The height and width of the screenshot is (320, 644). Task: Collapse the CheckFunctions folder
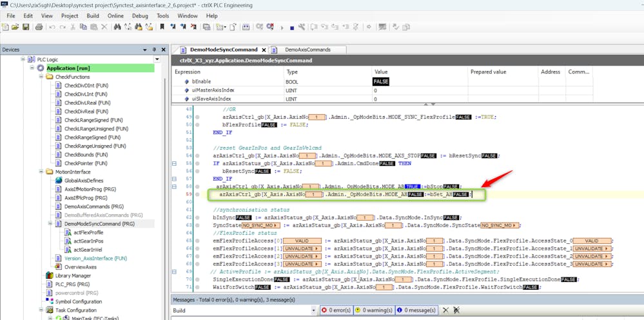41,77
